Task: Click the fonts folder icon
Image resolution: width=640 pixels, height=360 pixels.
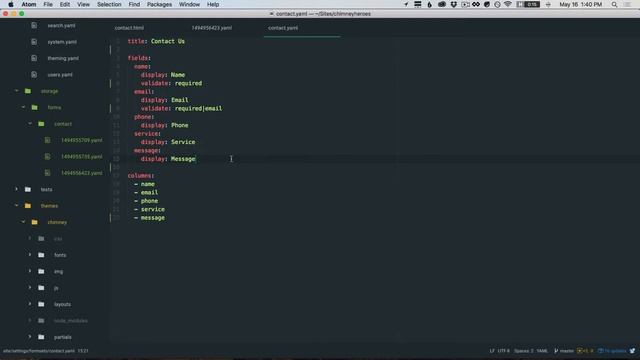Action: coord(41,255)
